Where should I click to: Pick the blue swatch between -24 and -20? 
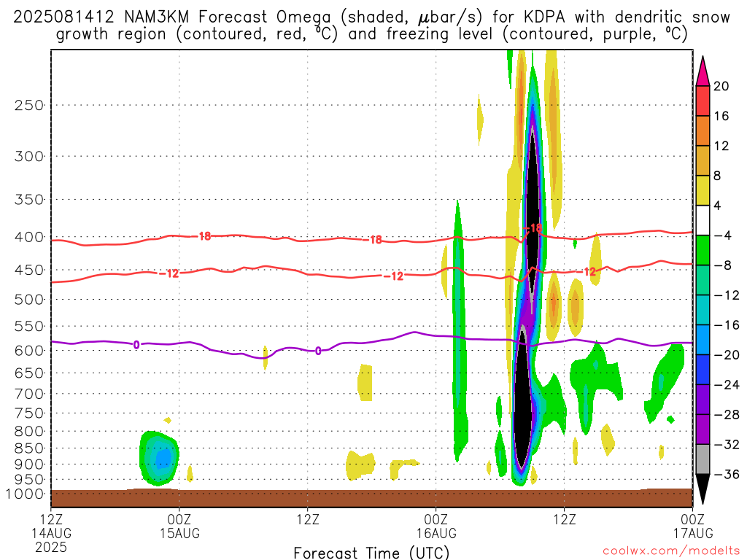pyautogui.click(x=703, y=370)
